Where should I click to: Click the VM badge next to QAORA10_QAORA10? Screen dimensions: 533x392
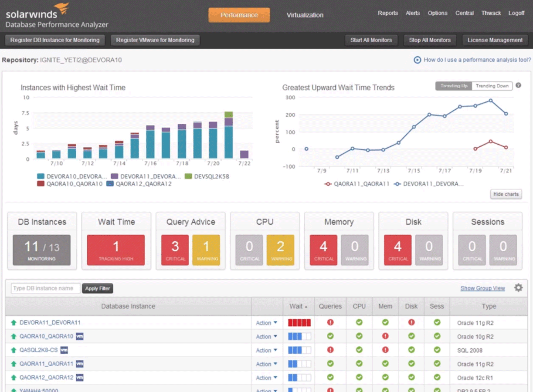click(80, 336)
